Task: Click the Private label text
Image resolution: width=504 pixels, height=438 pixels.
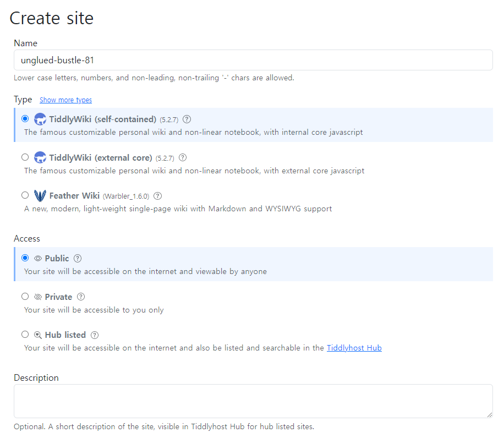Action: [x=58, y=297]
